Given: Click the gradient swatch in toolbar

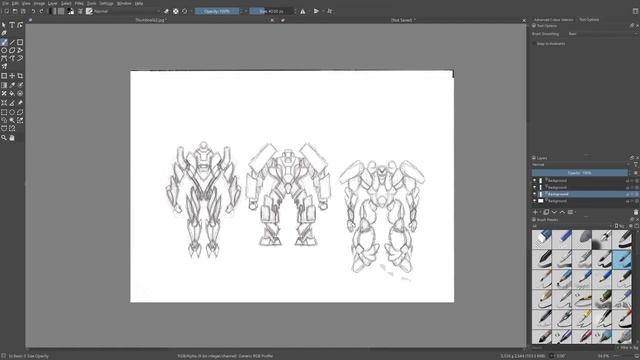Looking at the screenshot, I should click(52, 11).
